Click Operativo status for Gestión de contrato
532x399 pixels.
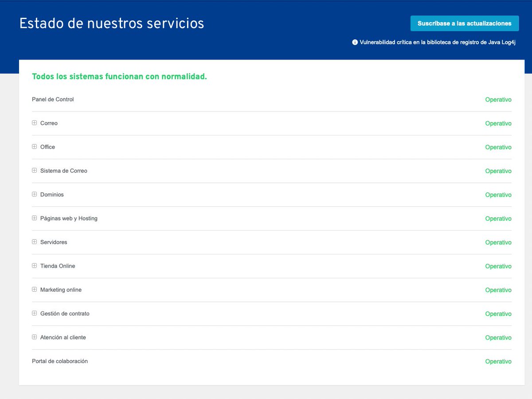coord(498,314)
